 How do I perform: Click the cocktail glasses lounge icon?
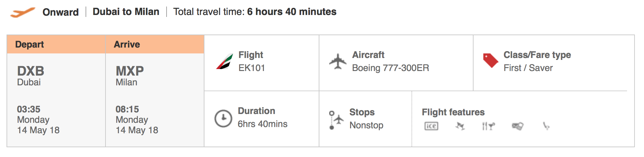(460, 126)
